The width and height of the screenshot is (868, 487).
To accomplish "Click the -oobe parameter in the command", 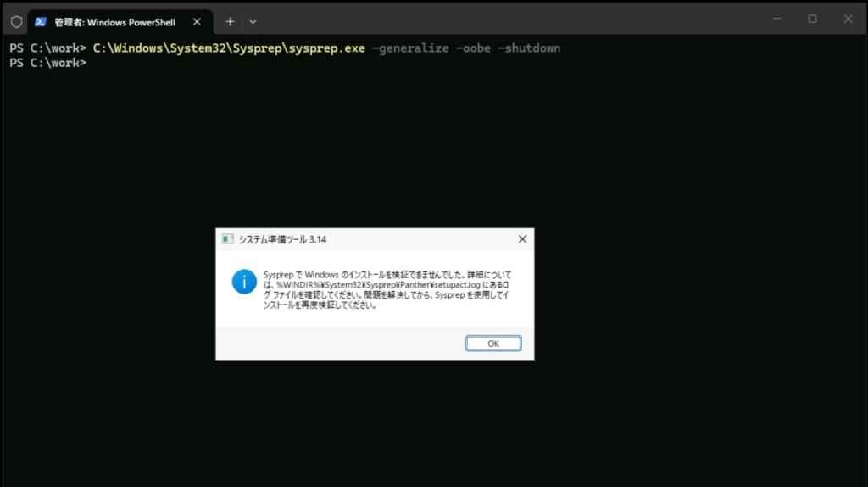I will coord(472,48).
